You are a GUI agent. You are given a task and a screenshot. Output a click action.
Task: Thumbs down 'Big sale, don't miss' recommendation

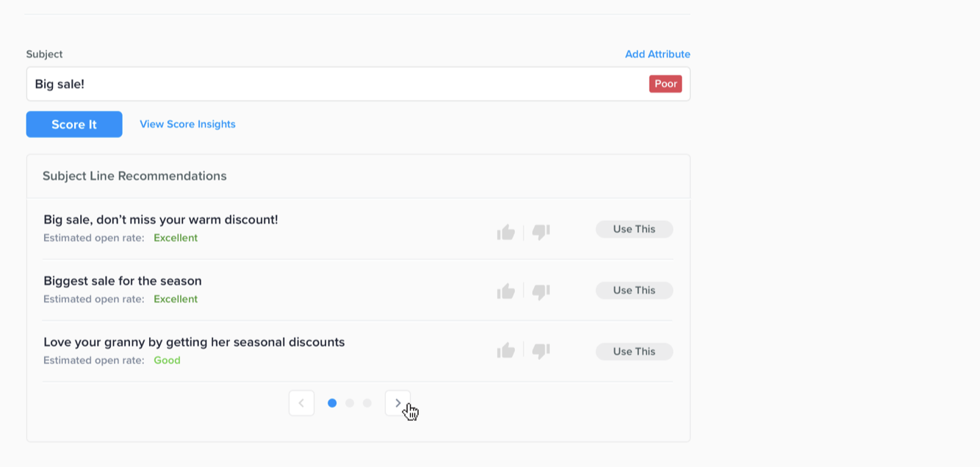[541, 232]
